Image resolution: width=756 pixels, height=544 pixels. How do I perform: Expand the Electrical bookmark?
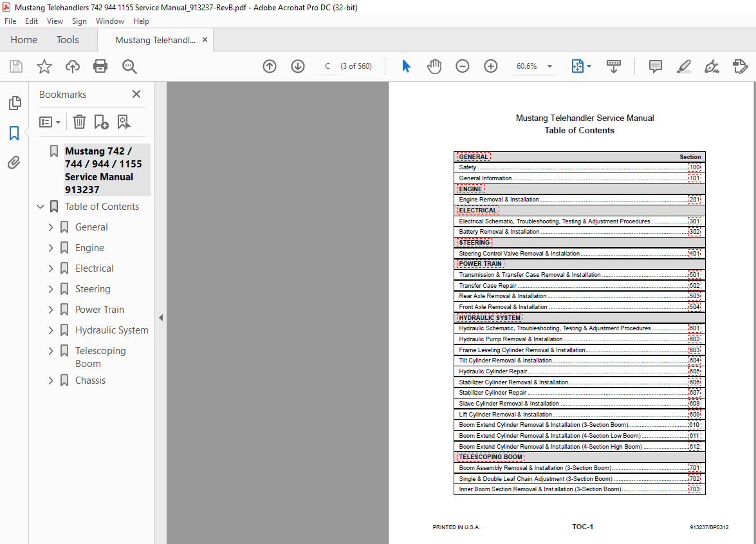[51, 268]
